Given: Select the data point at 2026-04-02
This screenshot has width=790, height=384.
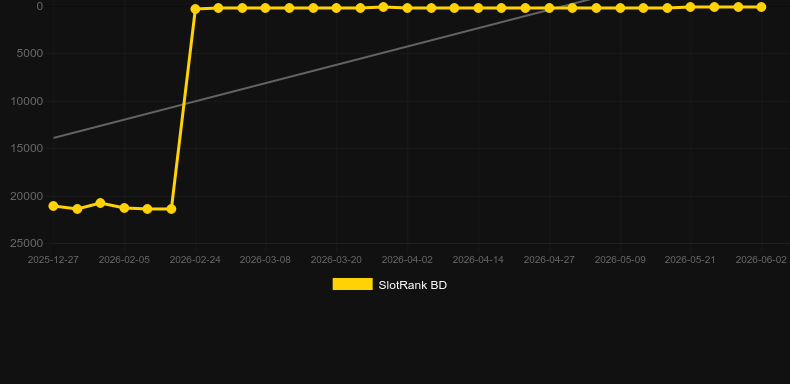Looking at the screenshot, I should pos(408,8).
